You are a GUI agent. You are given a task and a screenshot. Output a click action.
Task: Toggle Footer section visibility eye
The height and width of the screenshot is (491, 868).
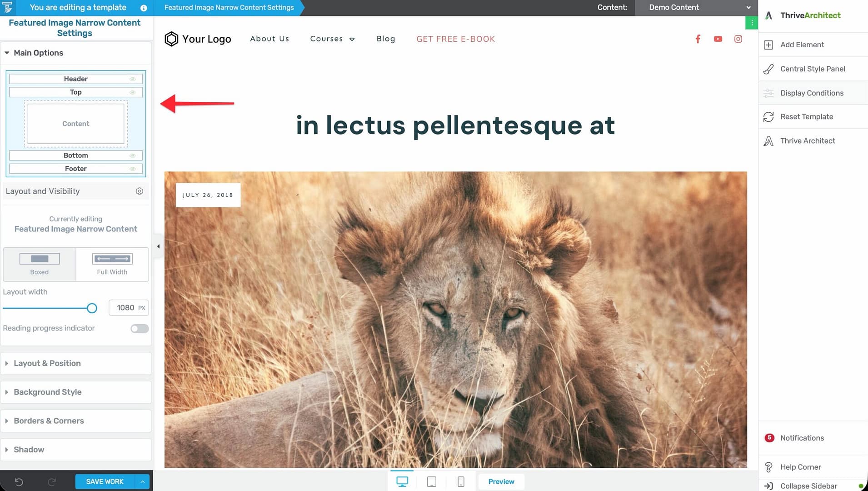click(133, 169)
